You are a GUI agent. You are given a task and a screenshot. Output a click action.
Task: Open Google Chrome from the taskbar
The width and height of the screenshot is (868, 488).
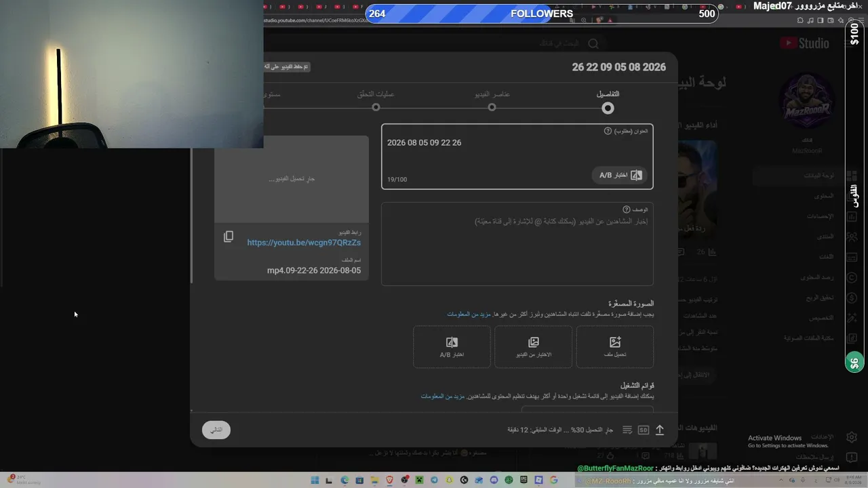pos(553,480)
